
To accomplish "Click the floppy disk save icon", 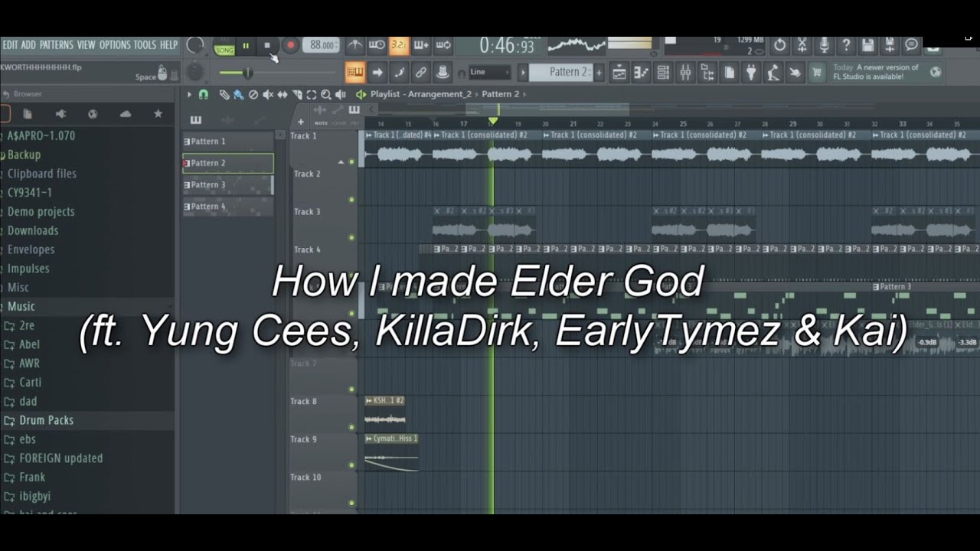I will [867, 45].
